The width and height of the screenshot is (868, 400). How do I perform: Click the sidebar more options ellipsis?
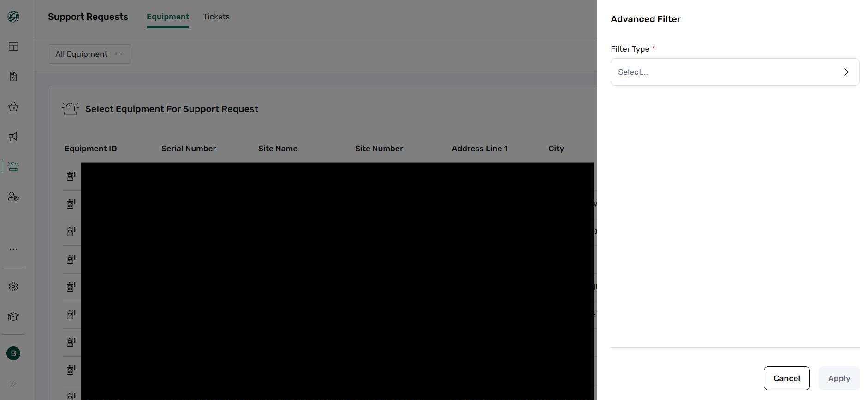point(13,249)
